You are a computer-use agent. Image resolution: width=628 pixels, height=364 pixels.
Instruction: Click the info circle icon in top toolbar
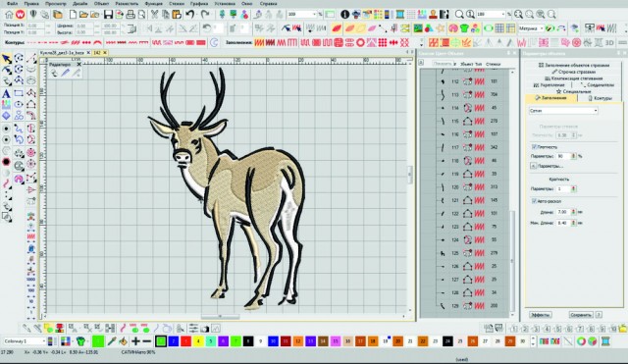(344, 15)
